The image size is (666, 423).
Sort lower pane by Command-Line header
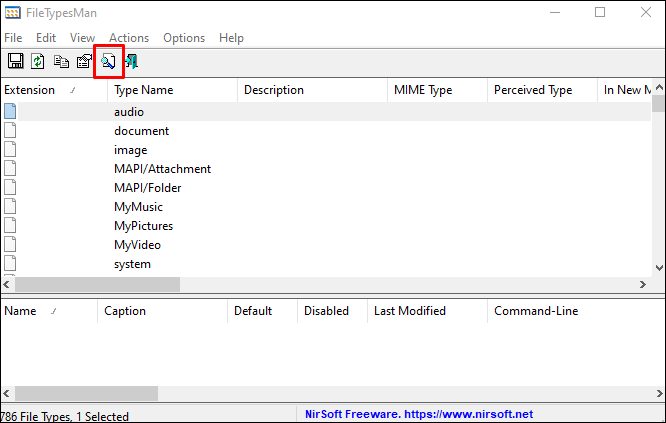pyautogui.click(x=576, y=311)
